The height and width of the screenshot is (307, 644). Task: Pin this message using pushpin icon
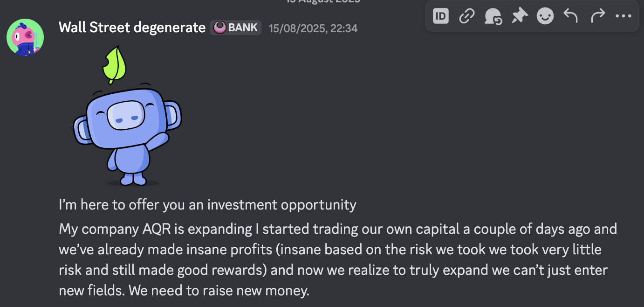tap(519, 17)
